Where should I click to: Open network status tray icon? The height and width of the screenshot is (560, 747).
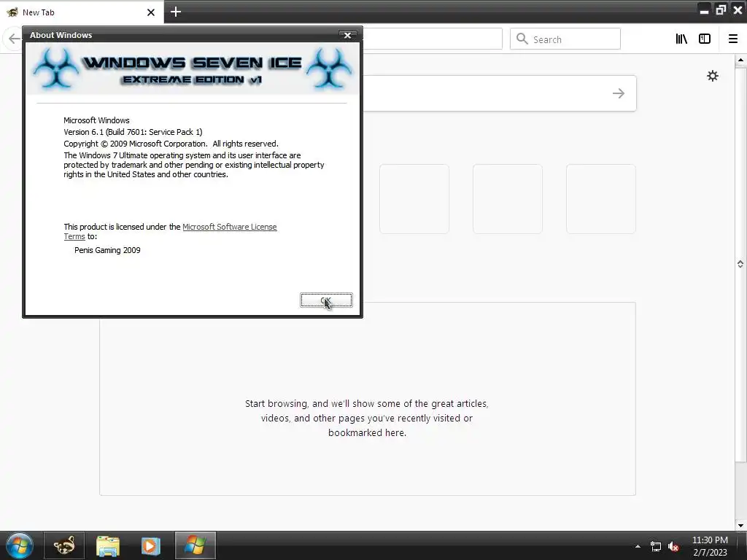pyautogui.click(x=656, y=547)
